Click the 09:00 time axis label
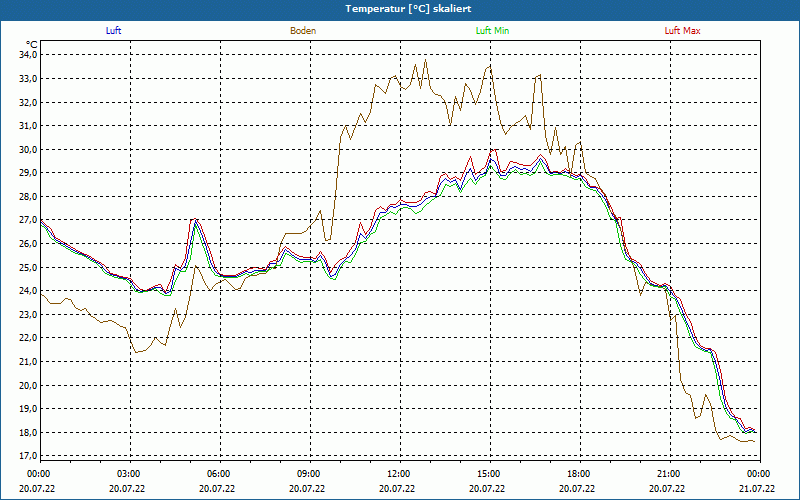The image size is (800, 500). (x=310, y=474)
